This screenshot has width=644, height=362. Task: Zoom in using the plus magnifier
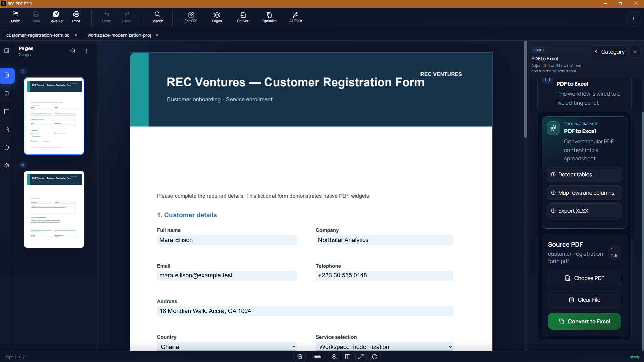(334, 357)
